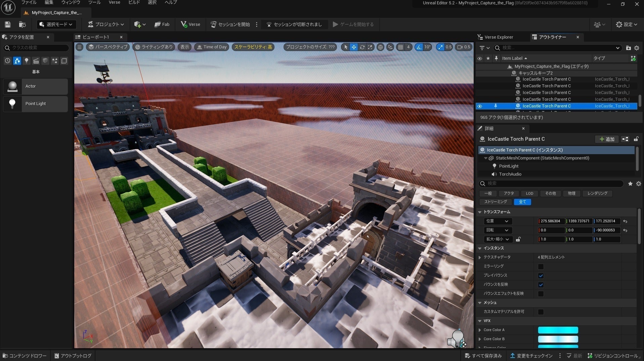Image resolution: width=644 pixels, height=361 pixels.
Task: Open the viewport hamburger options menu
Action: click(79, 47)
